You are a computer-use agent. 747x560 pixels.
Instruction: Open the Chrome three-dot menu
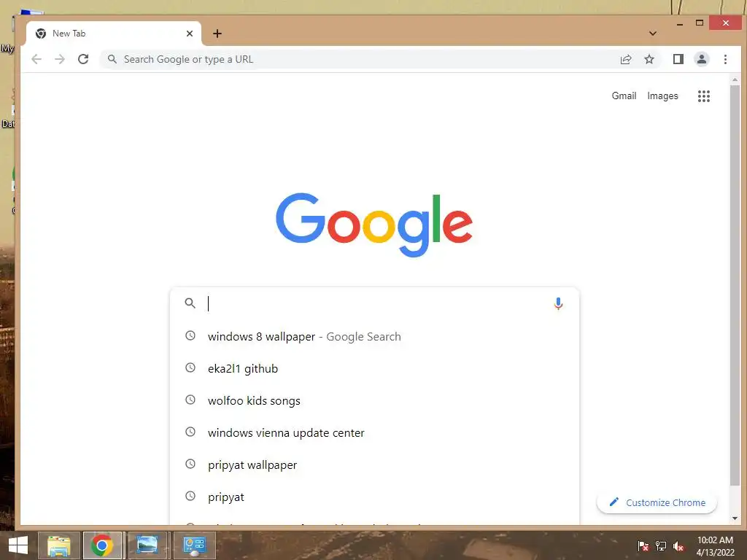click(725, 59)
